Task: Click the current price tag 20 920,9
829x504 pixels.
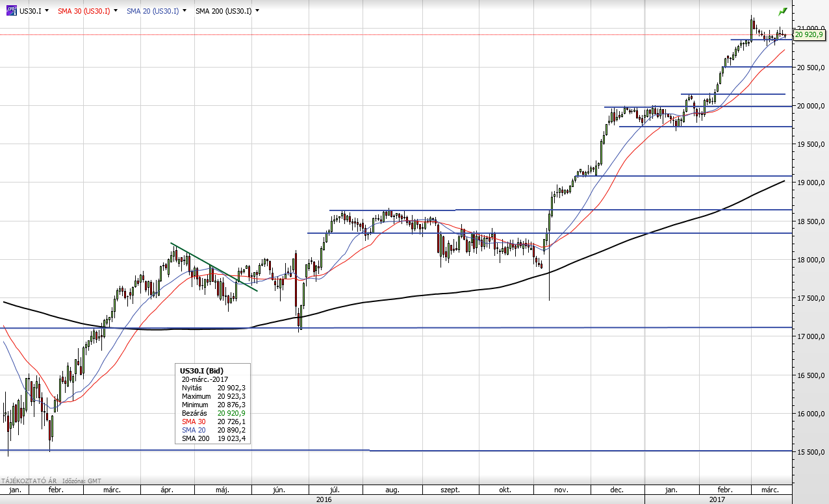Action: click(x=810, y=34)
